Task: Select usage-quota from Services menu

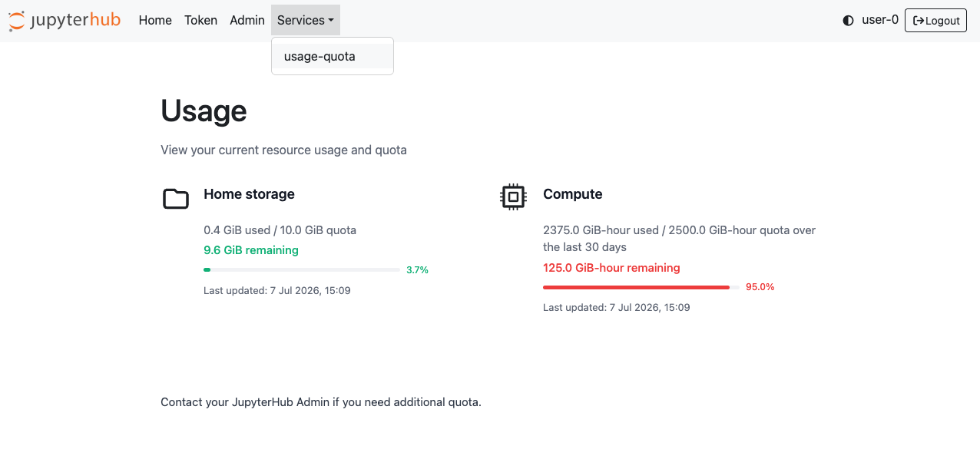Action: [333, 56]
